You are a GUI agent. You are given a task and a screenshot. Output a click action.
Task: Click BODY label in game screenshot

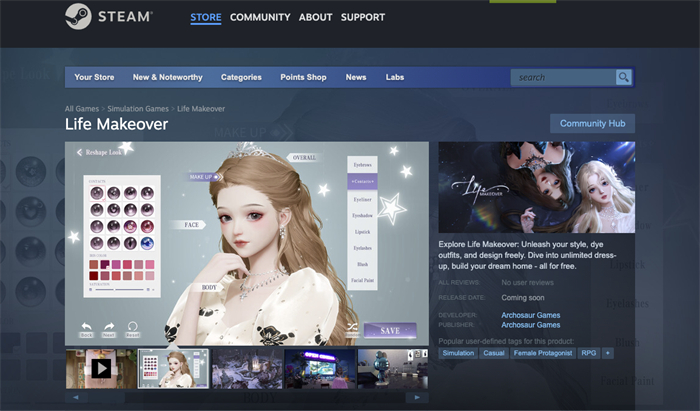pos(209,287)
